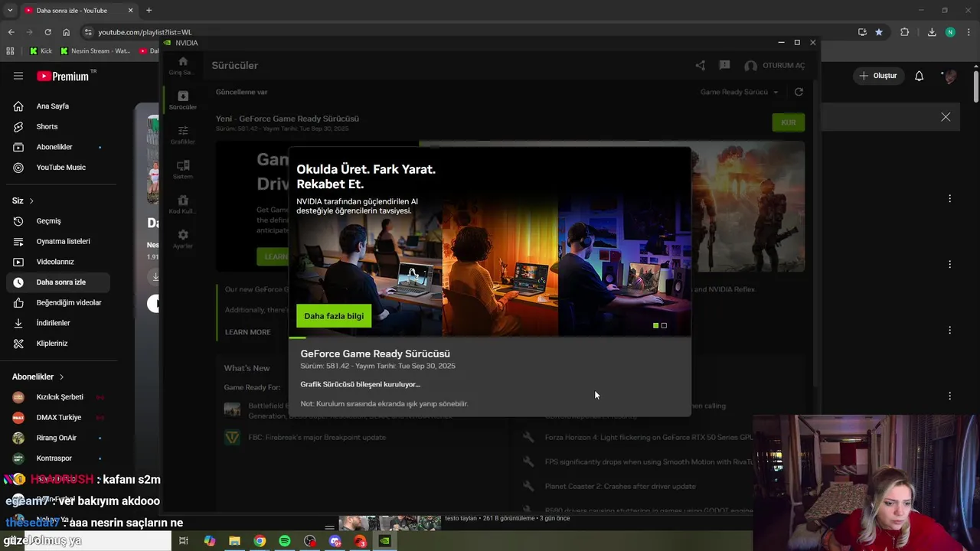This screenshot has width=980, height=551.
Task: Open the YouTube account avatar menu
Action: 950,76
